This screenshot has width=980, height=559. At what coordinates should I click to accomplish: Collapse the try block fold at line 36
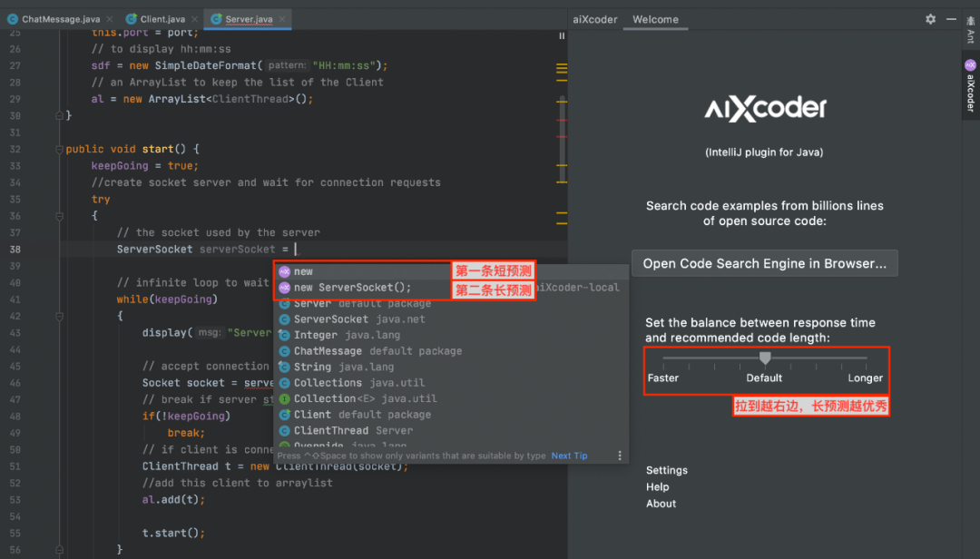[x=59, y=216]
